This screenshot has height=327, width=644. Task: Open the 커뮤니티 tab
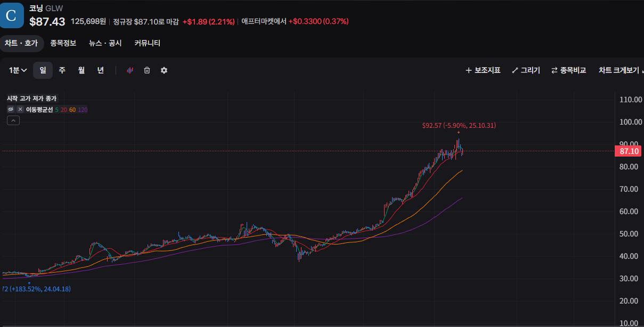click(148, 43)
